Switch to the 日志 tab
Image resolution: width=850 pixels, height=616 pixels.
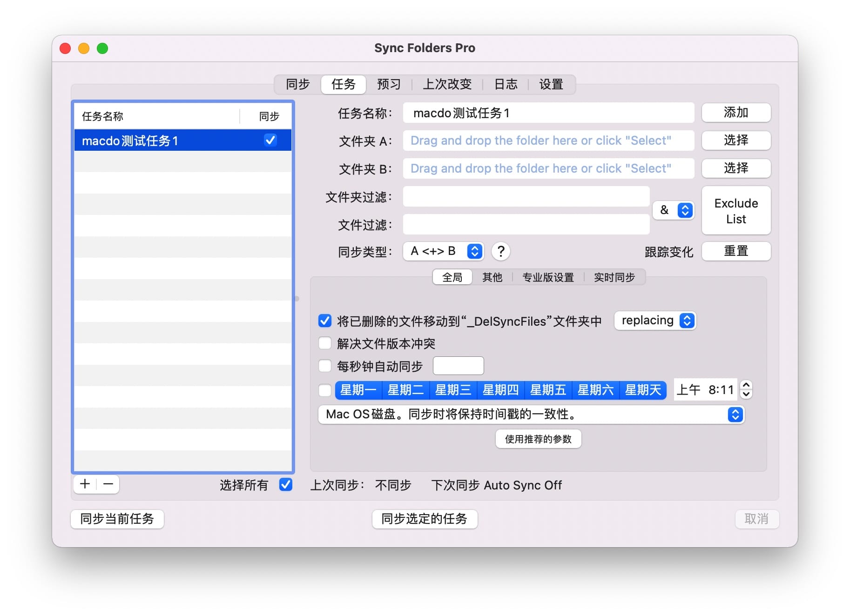tap(506, 84)
